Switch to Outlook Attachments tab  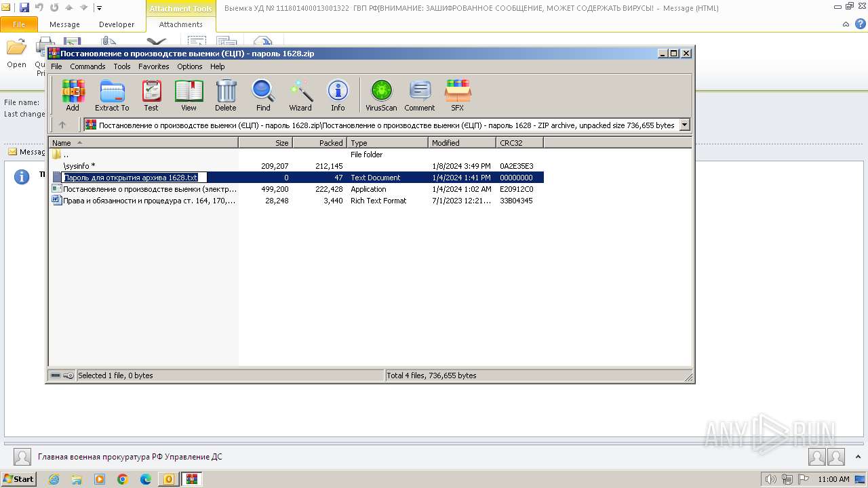click(180, 24)
